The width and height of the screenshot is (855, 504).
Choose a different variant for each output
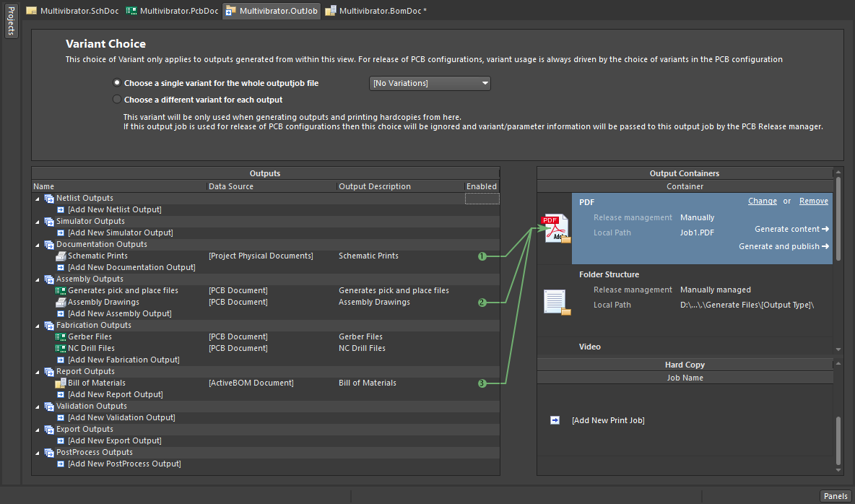[x=117, y=100]
